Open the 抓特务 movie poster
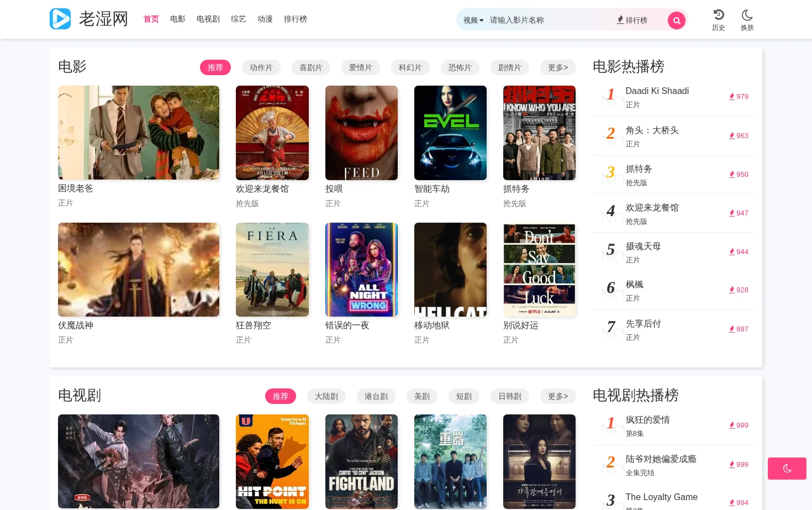The width and height of the screenshot is (812, 510). tap(539, 133)
